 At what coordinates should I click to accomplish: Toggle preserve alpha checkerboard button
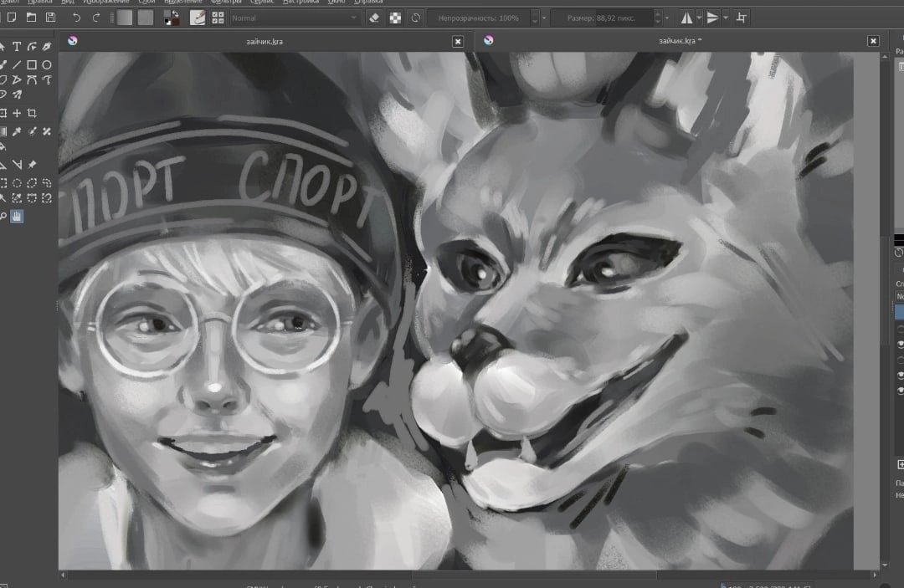pos(395,18)
